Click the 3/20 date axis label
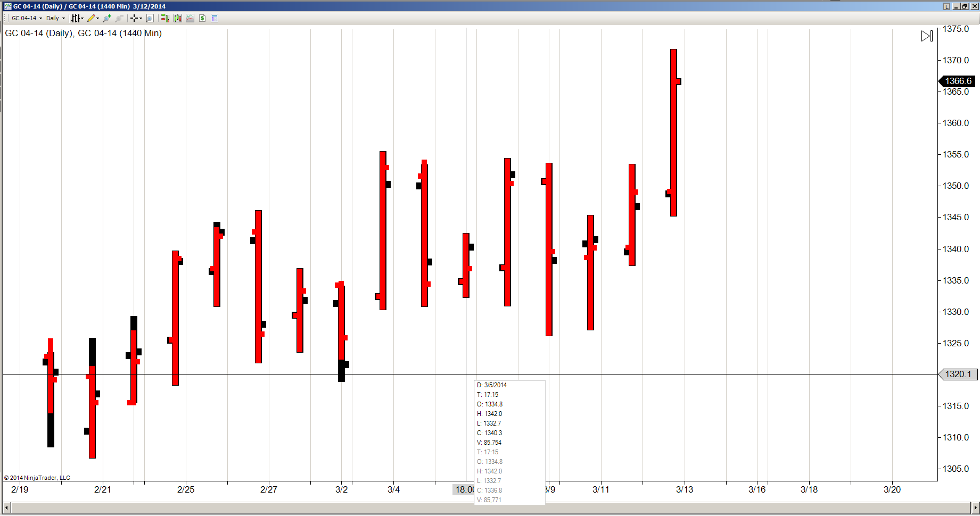The image size is (980, 516). pos(892,489)
